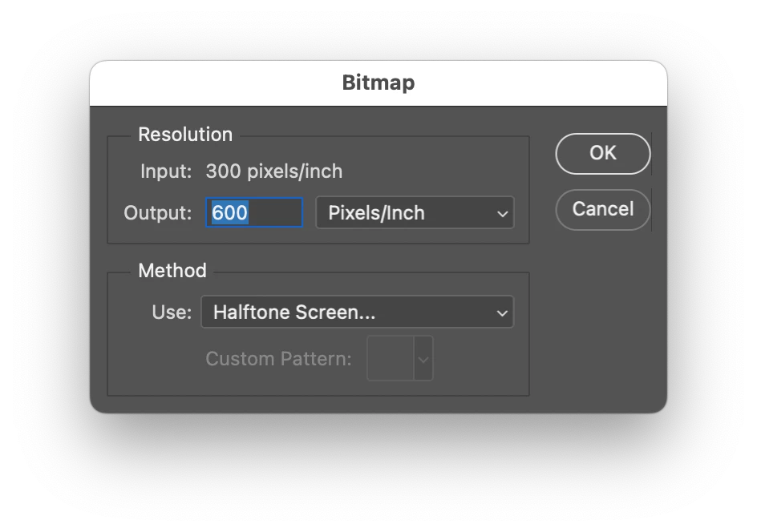The image size is (757, 532).
Task: Click the Output label
Action: pyautogui.click(x=157, y=212)
